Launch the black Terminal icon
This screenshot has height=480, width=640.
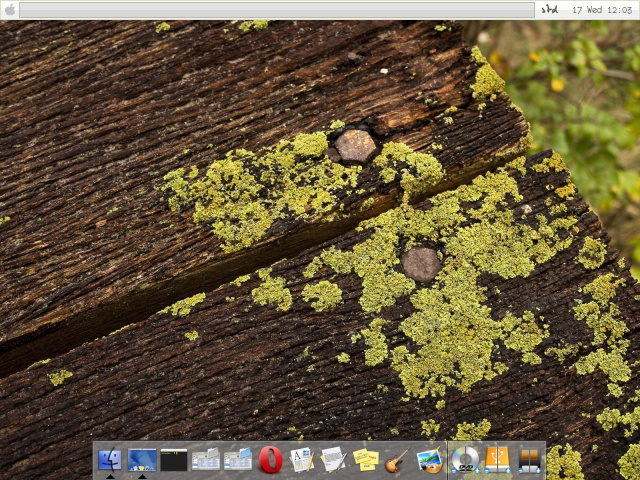click(173, 460)
